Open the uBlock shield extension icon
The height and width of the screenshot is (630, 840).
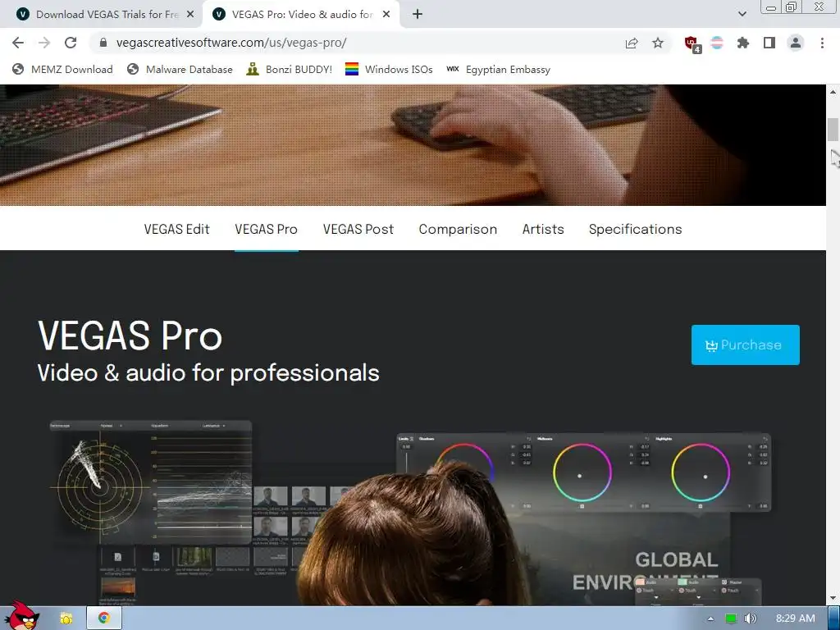[692, 43]
